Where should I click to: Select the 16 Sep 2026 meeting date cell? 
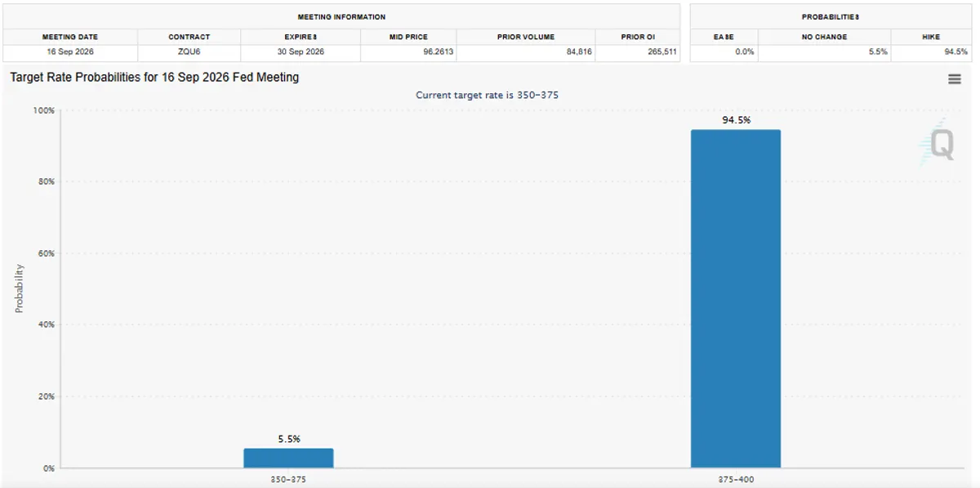[x=70, y=52]
